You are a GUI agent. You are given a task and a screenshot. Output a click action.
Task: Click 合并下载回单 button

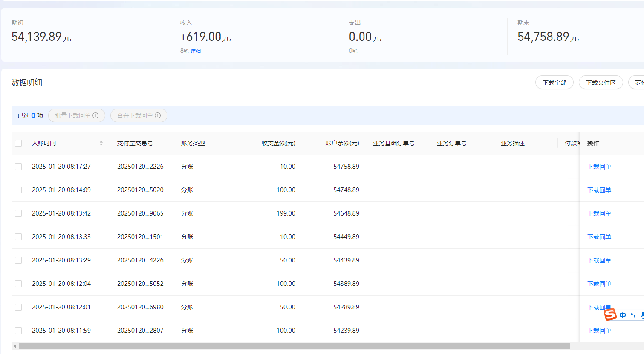[139, 115]
